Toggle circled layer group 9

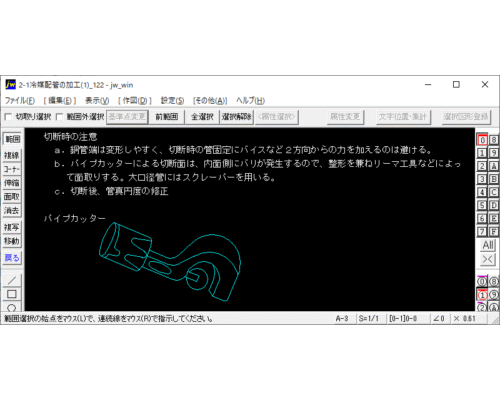(494, 295)
